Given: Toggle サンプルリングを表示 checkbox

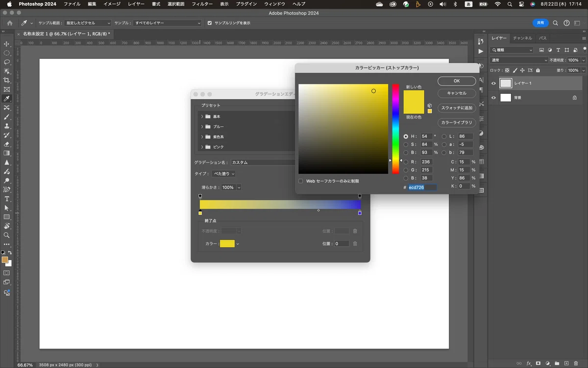Looking at the screenshot, I should click(x=210, y=23).
